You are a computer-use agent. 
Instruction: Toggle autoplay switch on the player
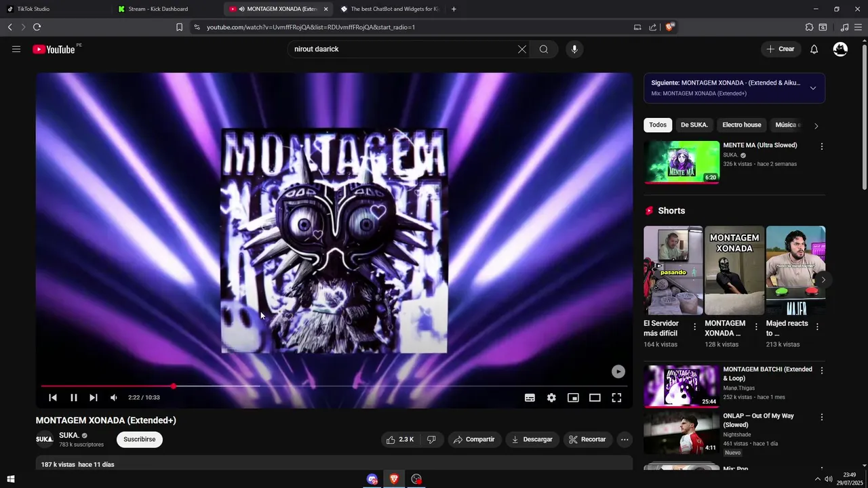coord(618,371)
